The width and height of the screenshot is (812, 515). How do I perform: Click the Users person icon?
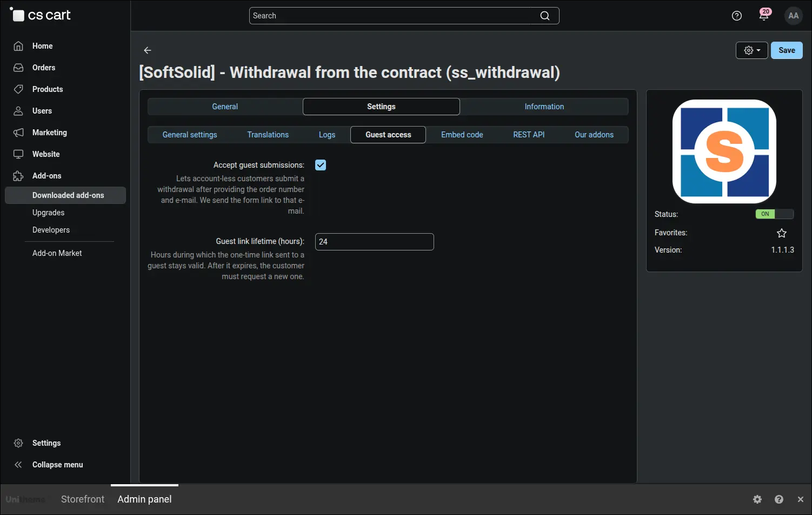pyautogui.click(x=18, y=111)
